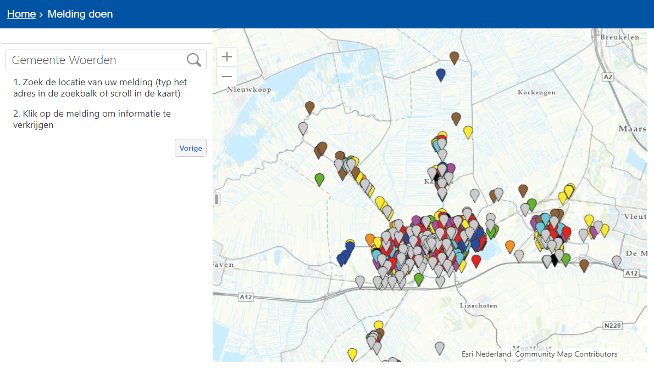Collapse side panel using map edge handle
The width and height of the screenshot is (654, 372).
[x=216, y=199]
